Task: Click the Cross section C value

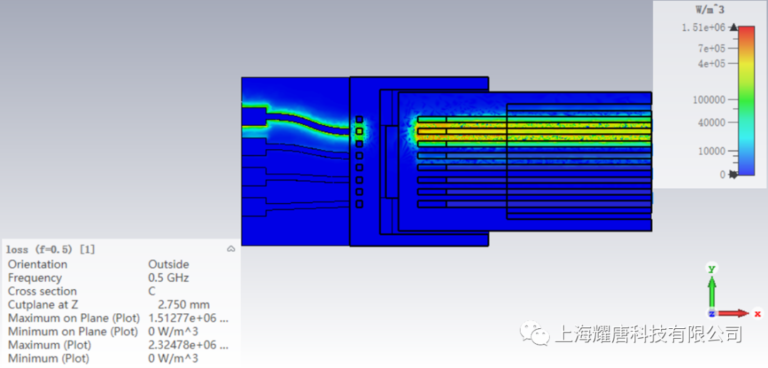Action: pyautogui.click(x=152, y=291)
